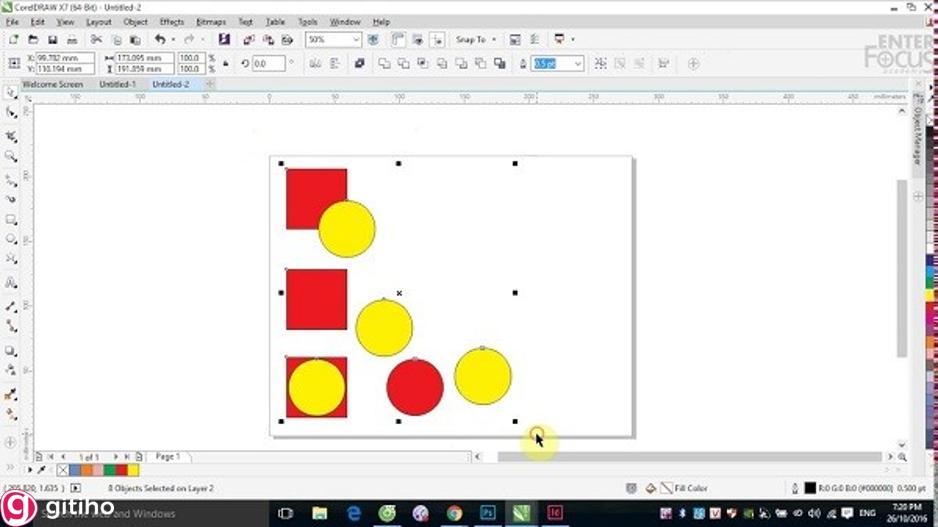The width and height of the screenshot is (938, 527).
Task: Select the Drop Shadow tool
Action: 11,351
